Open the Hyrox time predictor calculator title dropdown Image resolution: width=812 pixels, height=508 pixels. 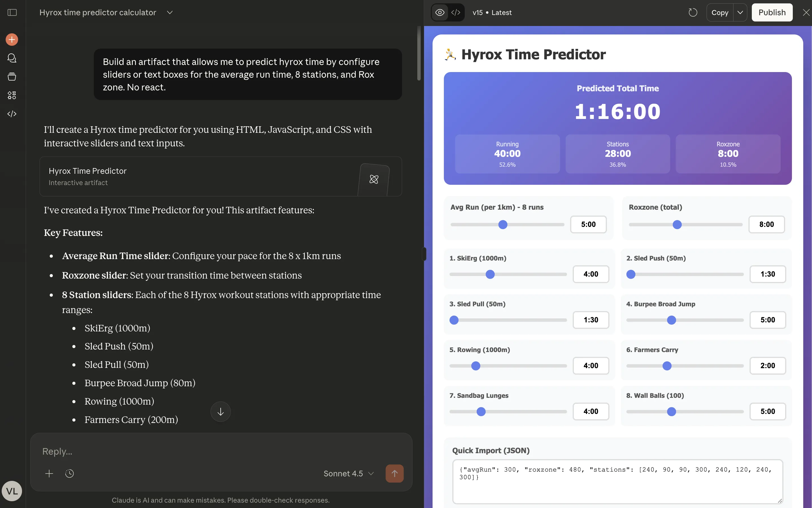(169, 12)
